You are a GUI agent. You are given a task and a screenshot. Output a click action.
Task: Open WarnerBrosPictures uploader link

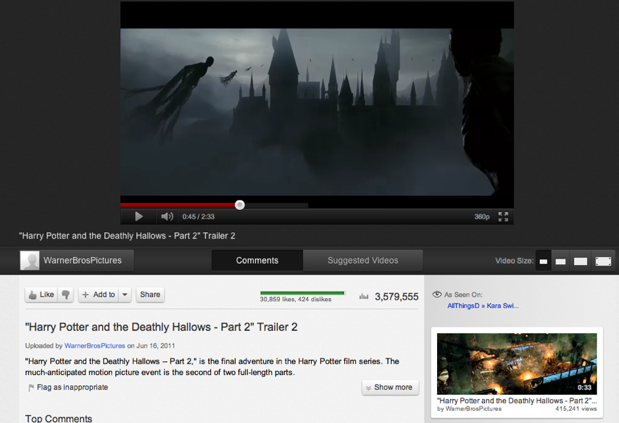pos(95,346)
